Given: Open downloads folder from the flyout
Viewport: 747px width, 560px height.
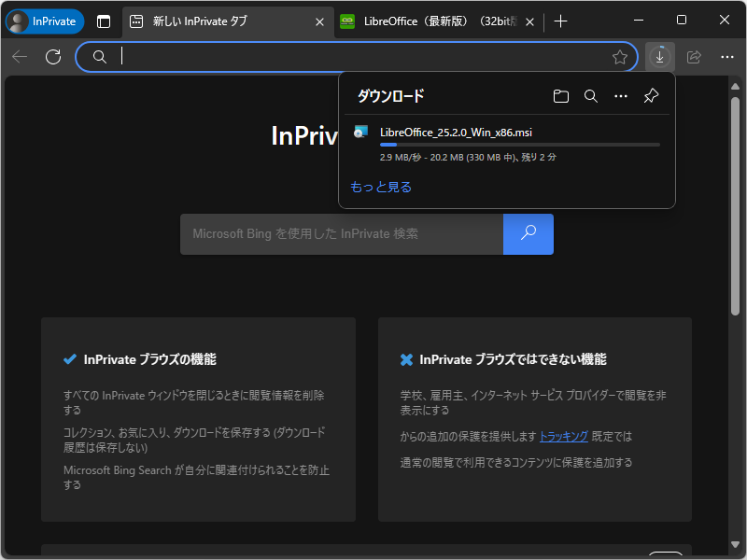Looking at the screenshot, I should click(560, 95).
